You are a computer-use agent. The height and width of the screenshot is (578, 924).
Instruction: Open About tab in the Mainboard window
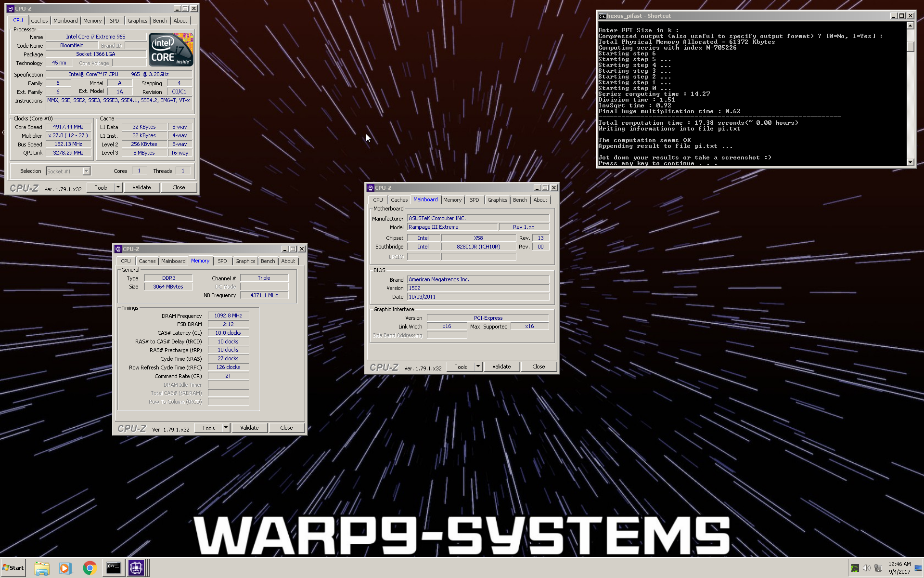tap(540, 200)
